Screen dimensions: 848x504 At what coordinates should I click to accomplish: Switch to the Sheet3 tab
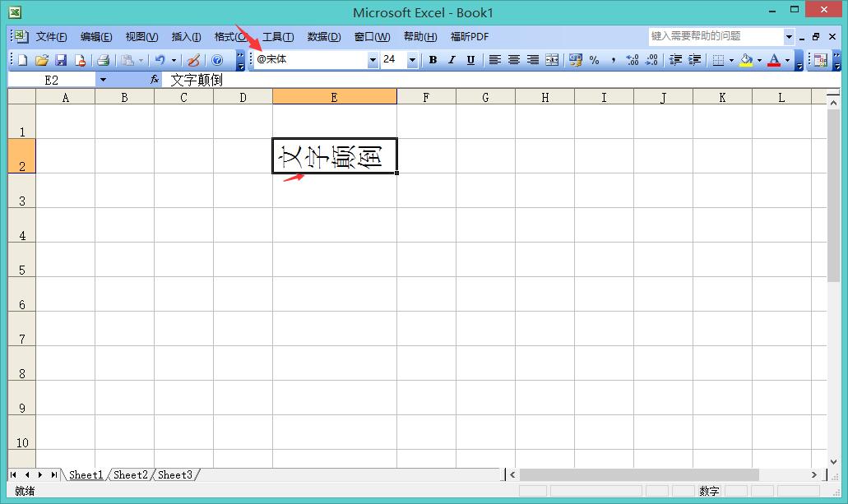pos(174,474)
